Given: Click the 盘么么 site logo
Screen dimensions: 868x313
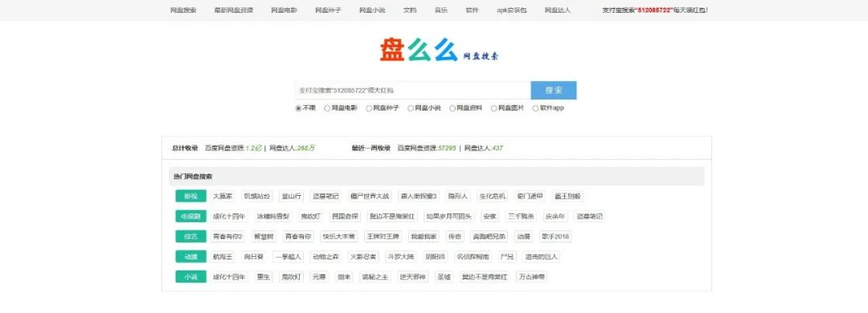Looking at the screenshot, I should click(x=439, y=50).
